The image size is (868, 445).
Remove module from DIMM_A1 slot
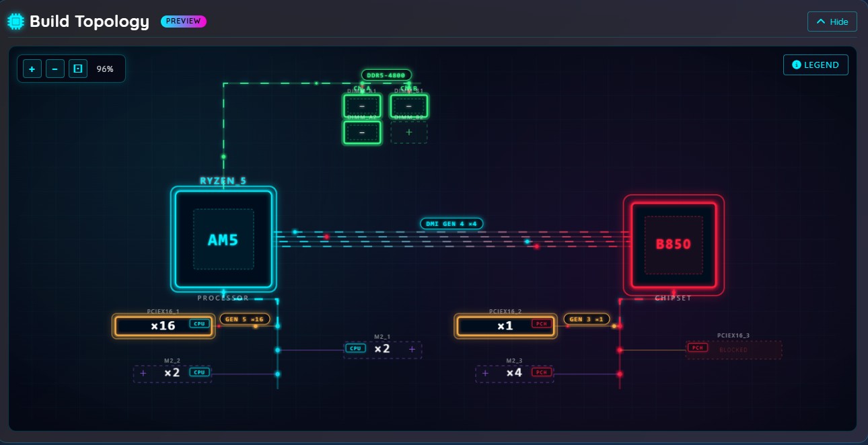(362, 106)
